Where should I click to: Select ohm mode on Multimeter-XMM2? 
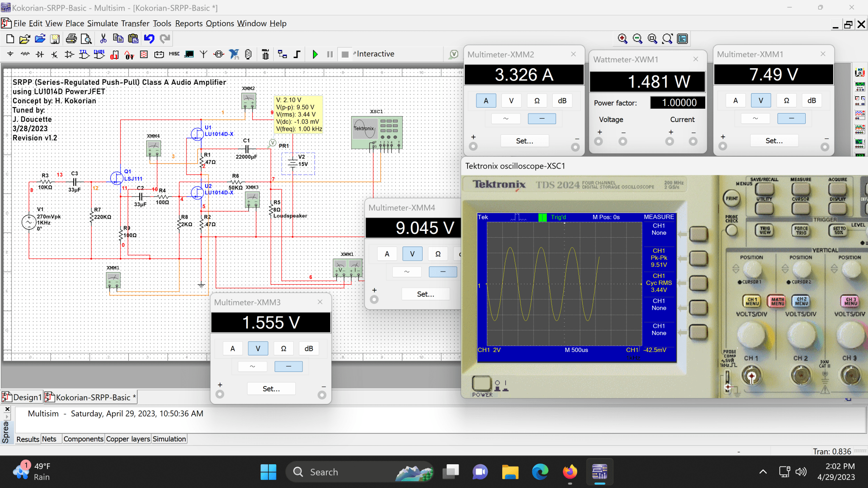[x=537, y=101]
